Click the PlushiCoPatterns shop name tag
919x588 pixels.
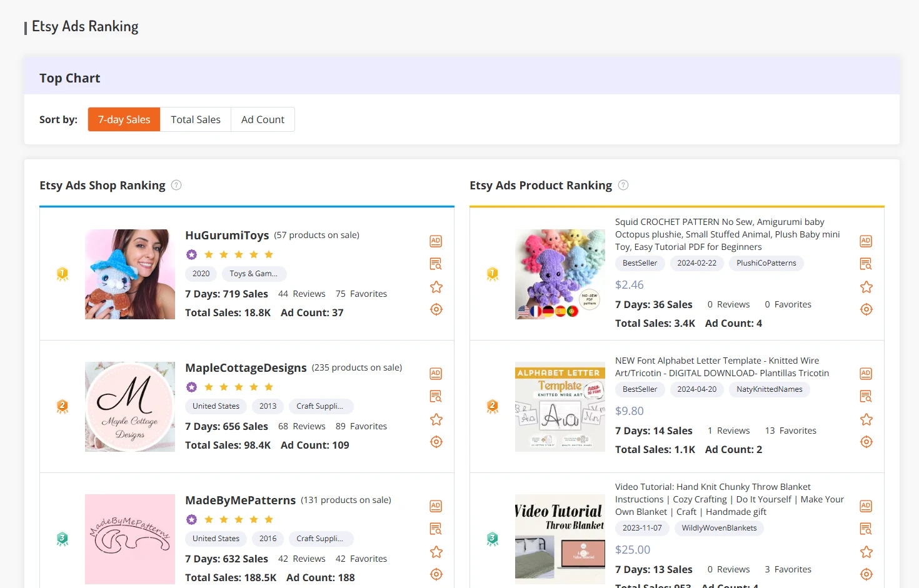[x=766, y=263]
